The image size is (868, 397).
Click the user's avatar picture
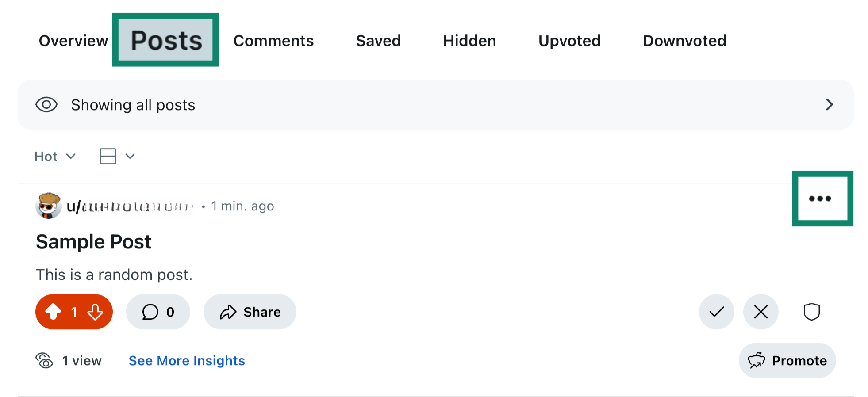49,206
